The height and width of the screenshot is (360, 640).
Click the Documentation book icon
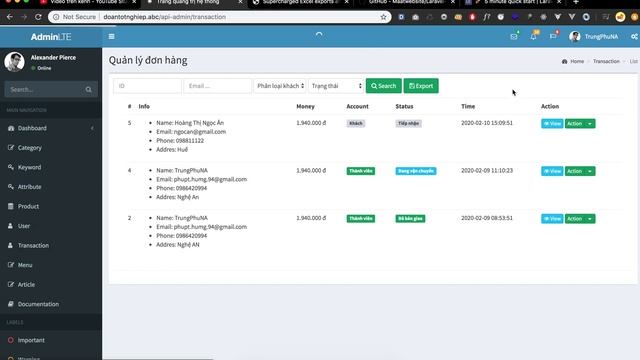(11, 304)
